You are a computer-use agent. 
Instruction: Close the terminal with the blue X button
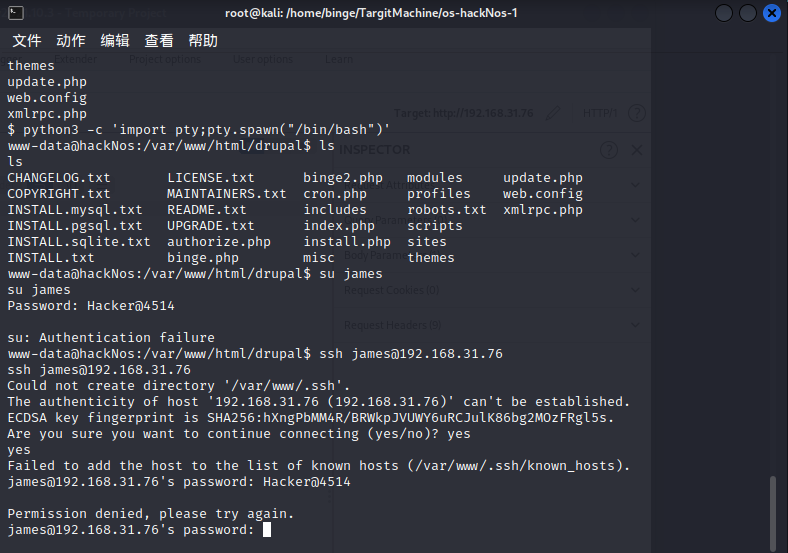[771, 13]
